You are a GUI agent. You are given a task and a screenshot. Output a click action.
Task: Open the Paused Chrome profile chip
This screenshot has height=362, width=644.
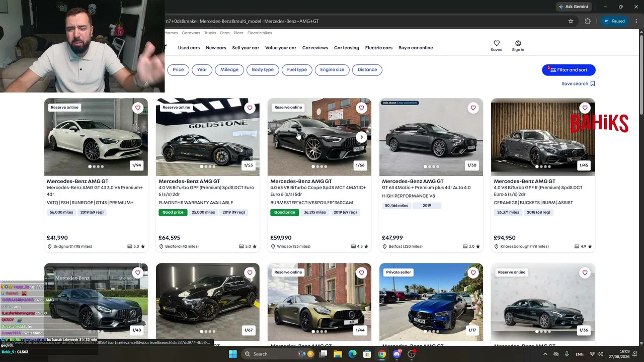(x=614, y=21)
